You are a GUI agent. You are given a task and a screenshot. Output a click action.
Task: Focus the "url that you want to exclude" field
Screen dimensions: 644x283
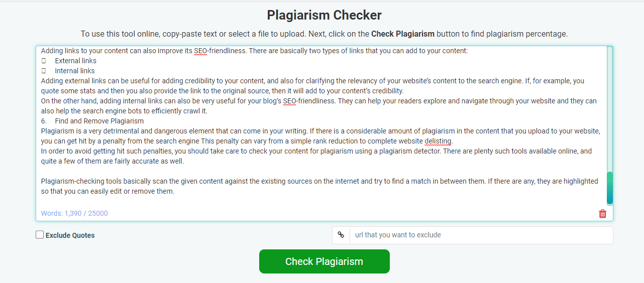coord(481,235)
